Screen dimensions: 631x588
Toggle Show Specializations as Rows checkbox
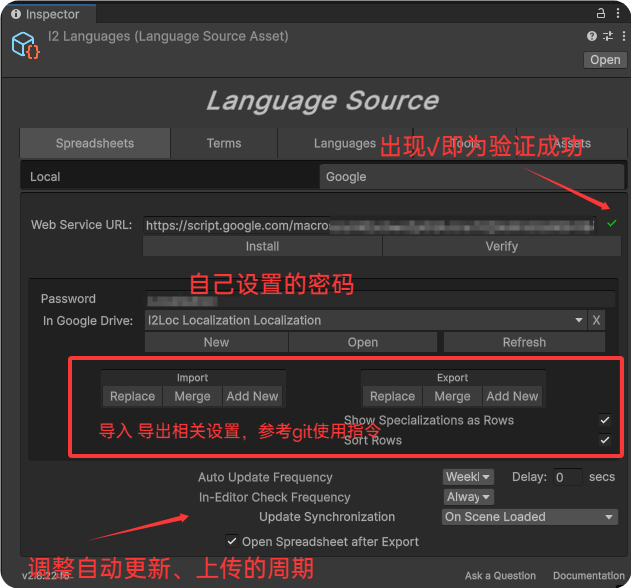pos(605,420)
